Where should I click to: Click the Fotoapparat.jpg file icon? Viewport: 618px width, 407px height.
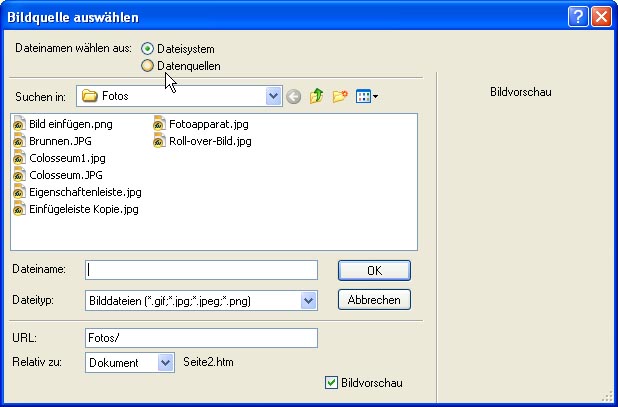(159, 124)
